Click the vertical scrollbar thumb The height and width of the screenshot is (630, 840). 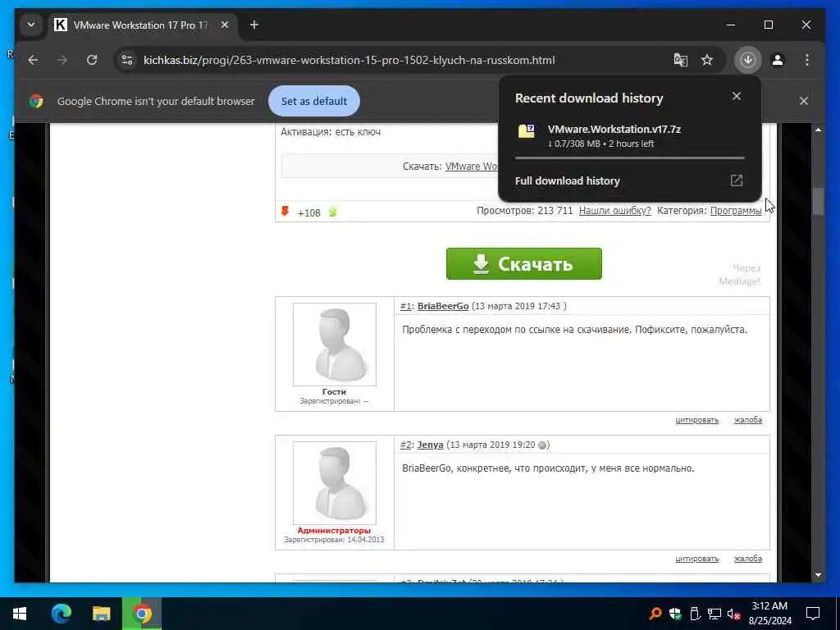(x=818, y=201)
